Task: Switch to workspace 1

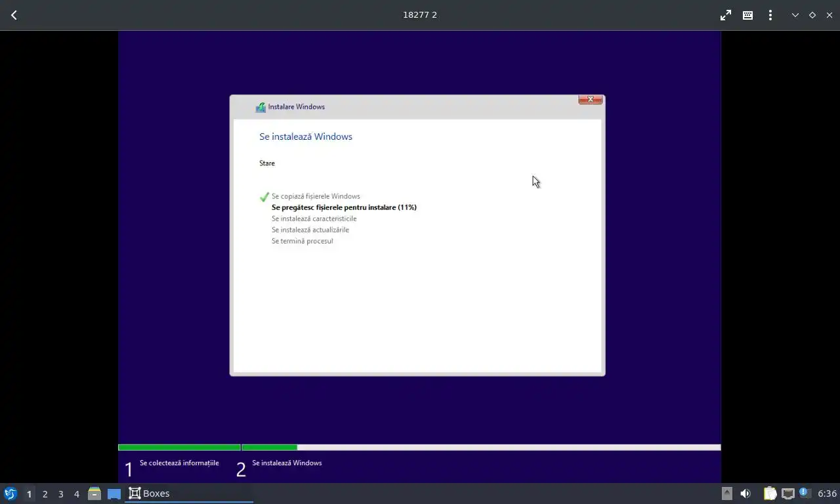Action: pos(29,493)
